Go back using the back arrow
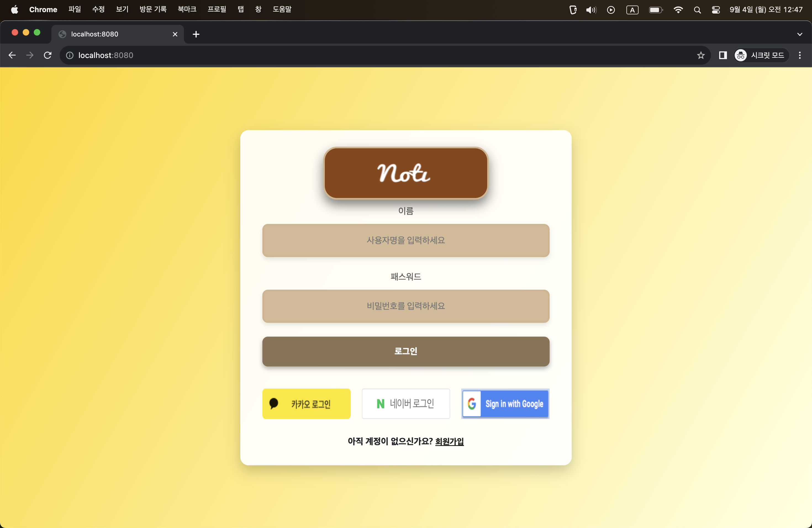 pyautogui.click(x=12, y=55)
